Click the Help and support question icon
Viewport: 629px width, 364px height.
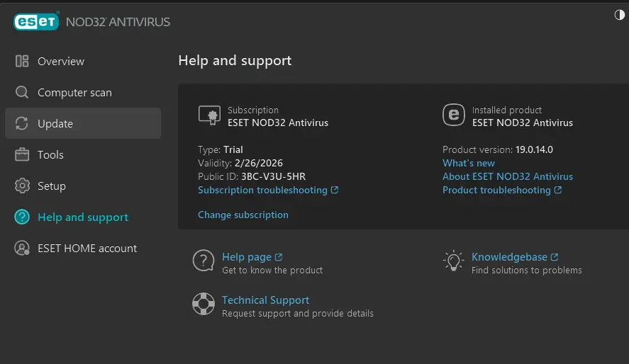(x=22, y=217)
